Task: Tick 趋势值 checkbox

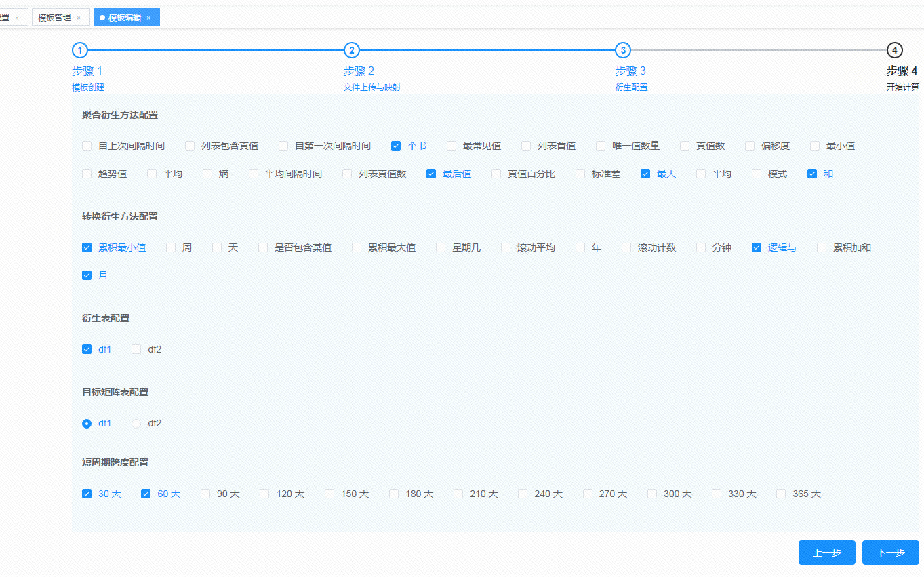Action: click(87, 174)
